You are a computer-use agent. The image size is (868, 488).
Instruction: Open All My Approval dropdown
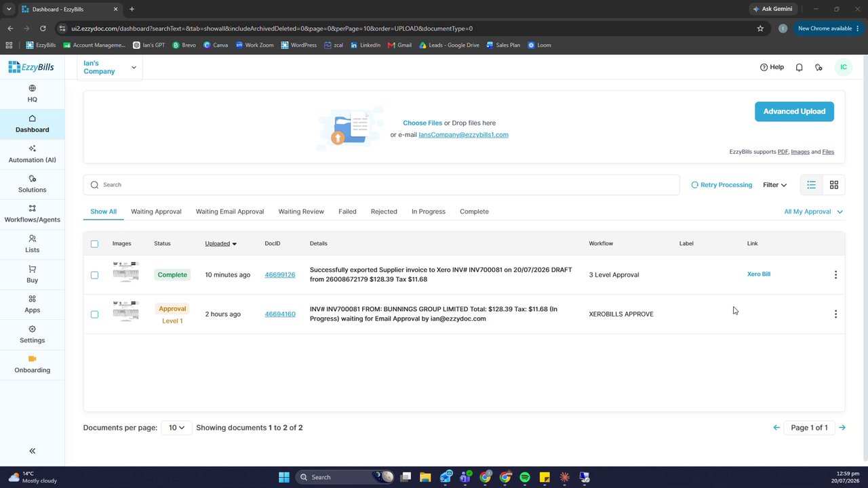(814, 211)
